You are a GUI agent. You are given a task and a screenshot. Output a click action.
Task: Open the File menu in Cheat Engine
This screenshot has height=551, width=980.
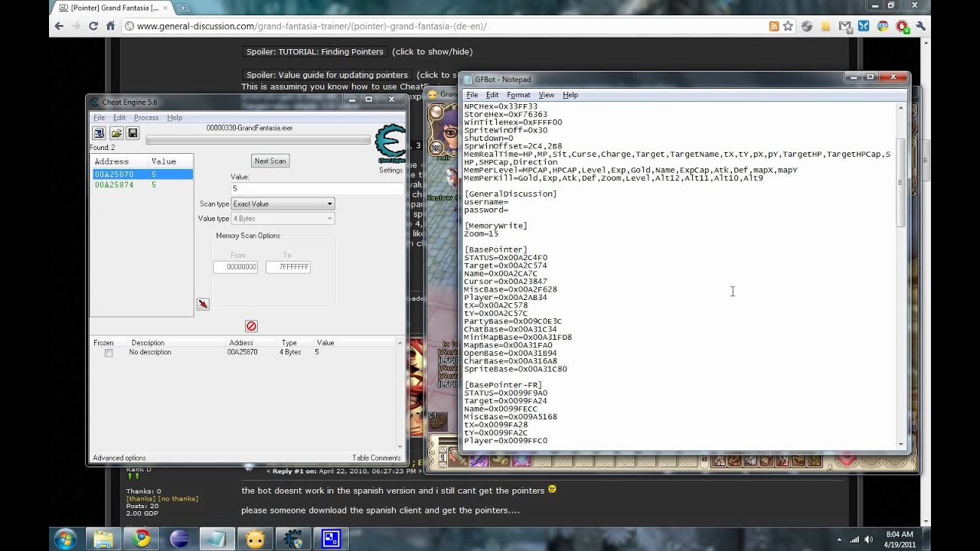click(x=99, y=118)
